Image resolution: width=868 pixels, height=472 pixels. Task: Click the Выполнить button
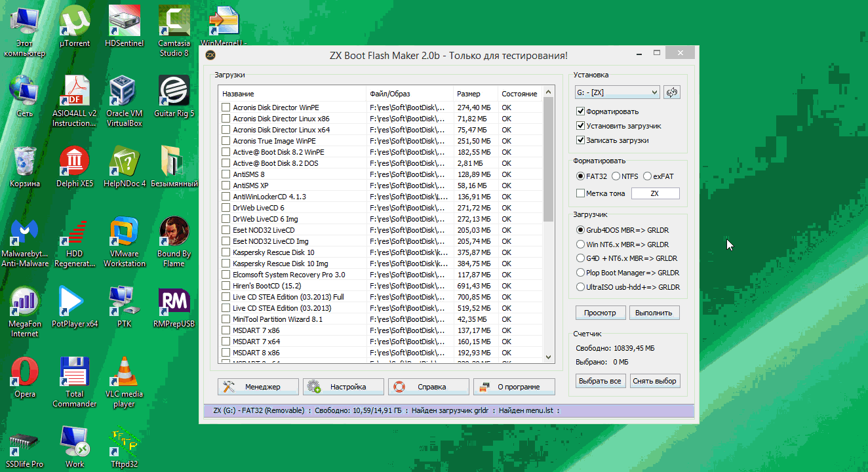coord(655,313)
